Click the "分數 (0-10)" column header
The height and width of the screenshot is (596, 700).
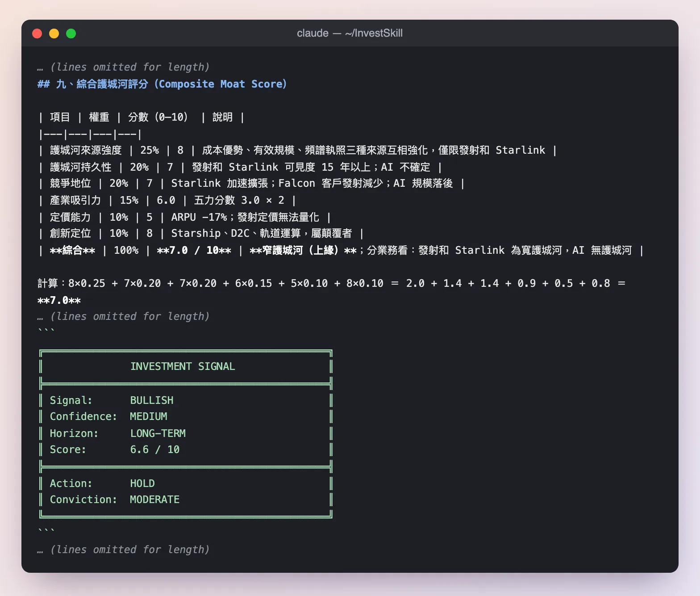point(158,117)
